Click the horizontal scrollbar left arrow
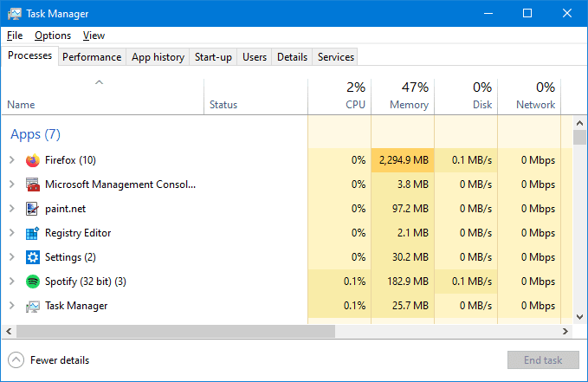Image resolution: width=588 pixels, height=382 pixels. 9,332
